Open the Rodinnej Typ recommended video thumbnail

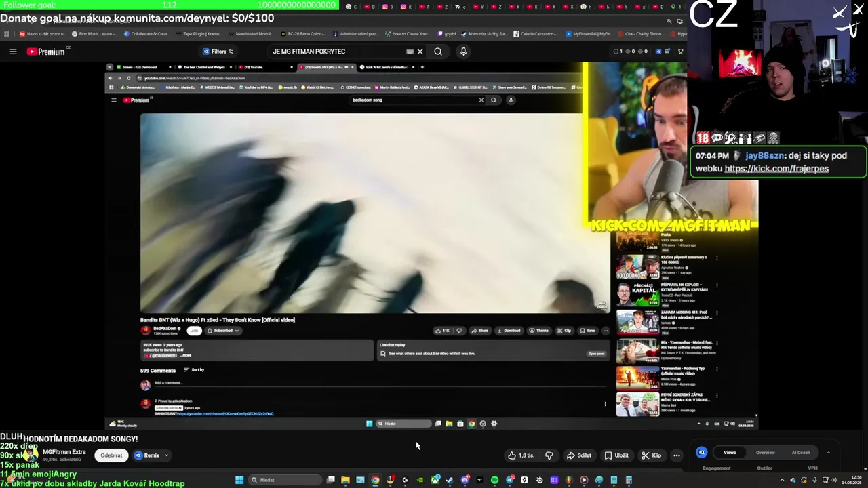(x=637, y=378)
